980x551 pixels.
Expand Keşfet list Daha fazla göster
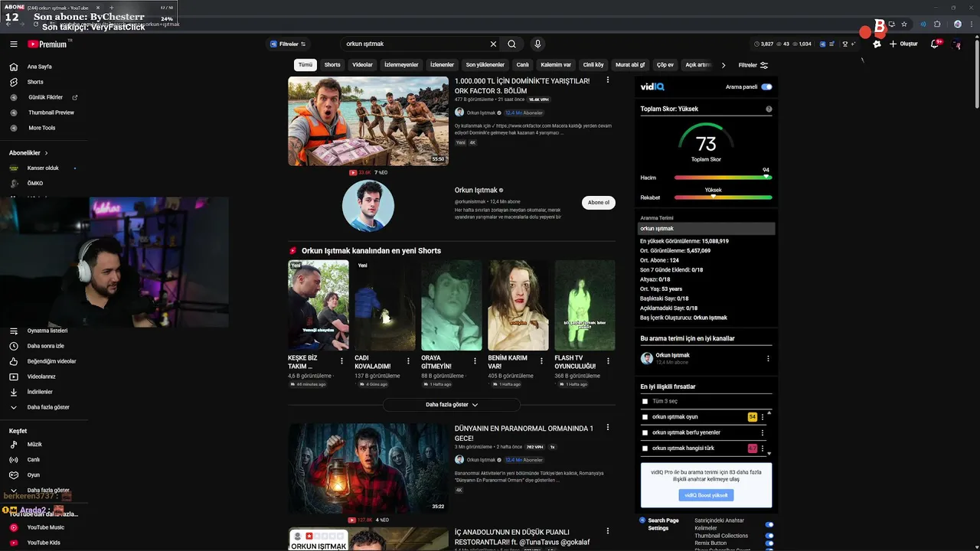click(x=47, y=491)
